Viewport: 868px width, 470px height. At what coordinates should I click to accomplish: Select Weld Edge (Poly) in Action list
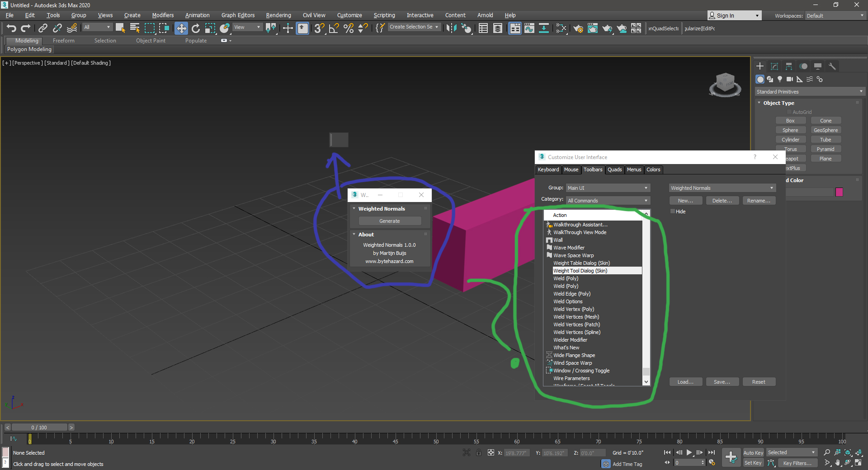pyautogui.click(x=572, y=294)
